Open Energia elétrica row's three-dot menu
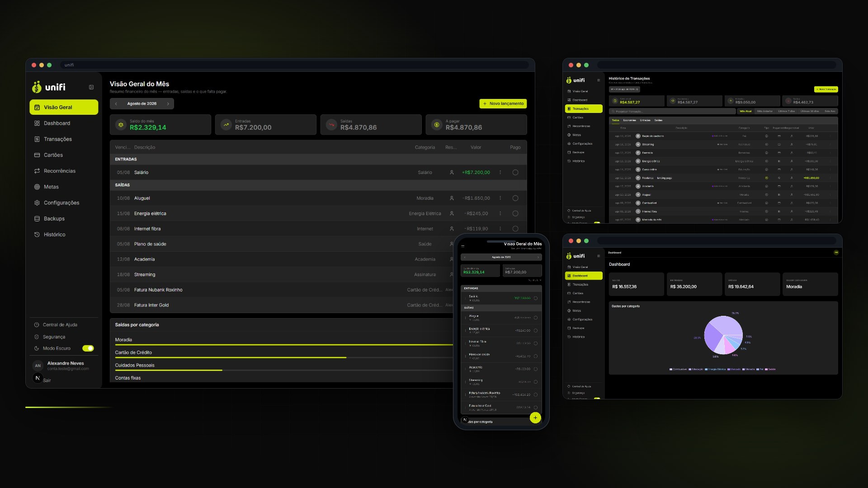The height and width of the screenshot is (488, 868). 500,214
